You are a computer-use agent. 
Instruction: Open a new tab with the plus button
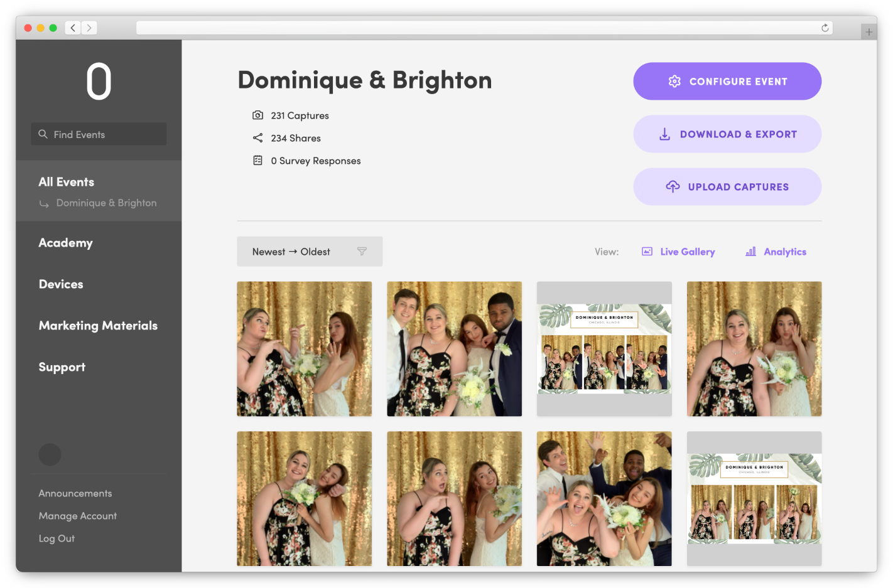[x=869, y=31]
